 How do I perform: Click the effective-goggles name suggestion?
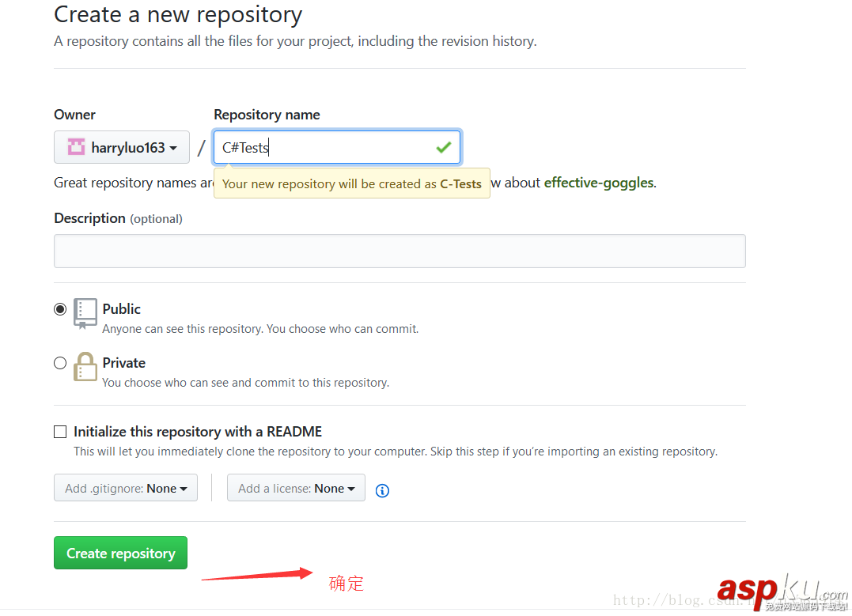tap(599, 183)
